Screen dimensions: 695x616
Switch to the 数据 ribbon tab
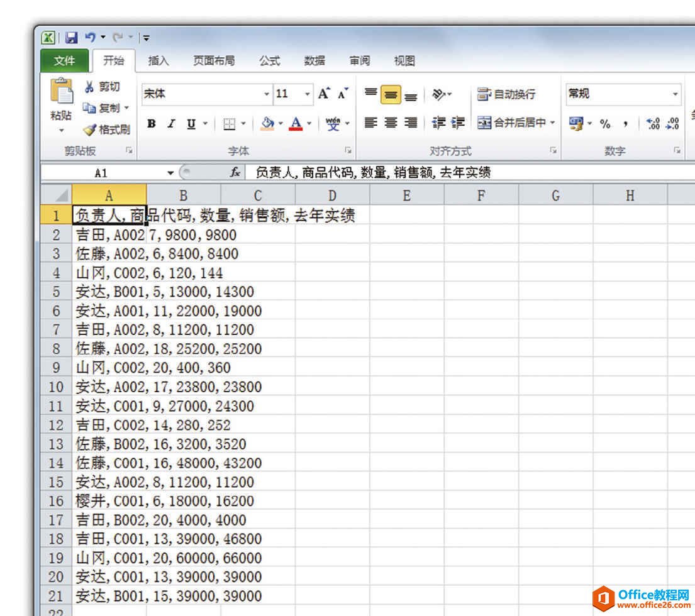314,61
